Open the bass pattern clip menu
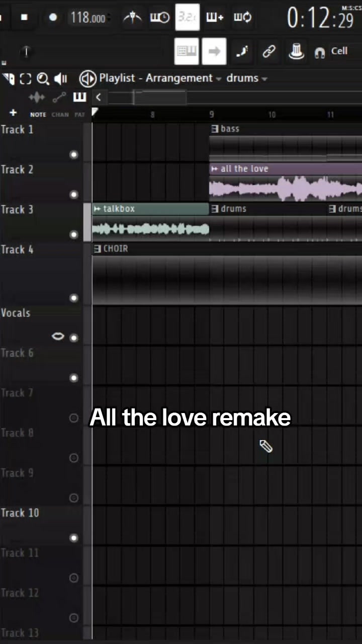The width and height of the screenshot is (362, 644). [x=215, y=129]
